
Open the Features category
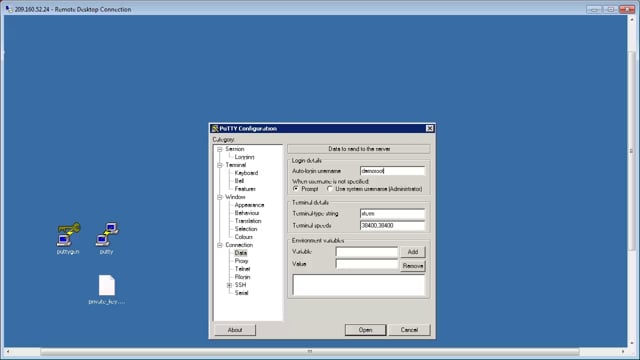tap(245, 189)
